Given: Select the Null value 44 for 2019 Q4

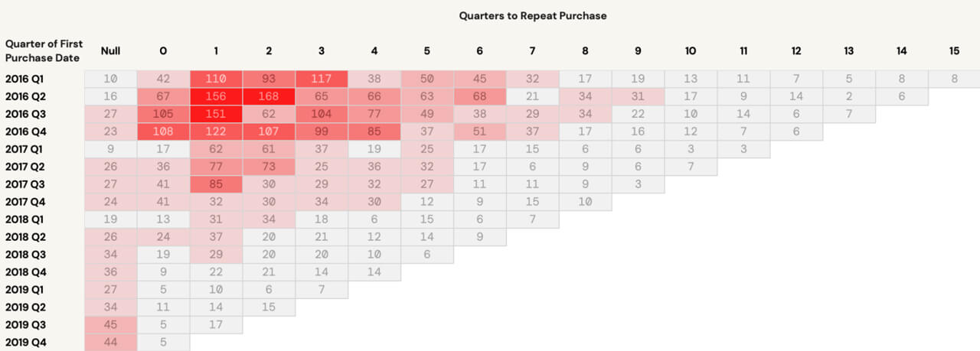Looking at the screenshot, I should coord(110,342).
